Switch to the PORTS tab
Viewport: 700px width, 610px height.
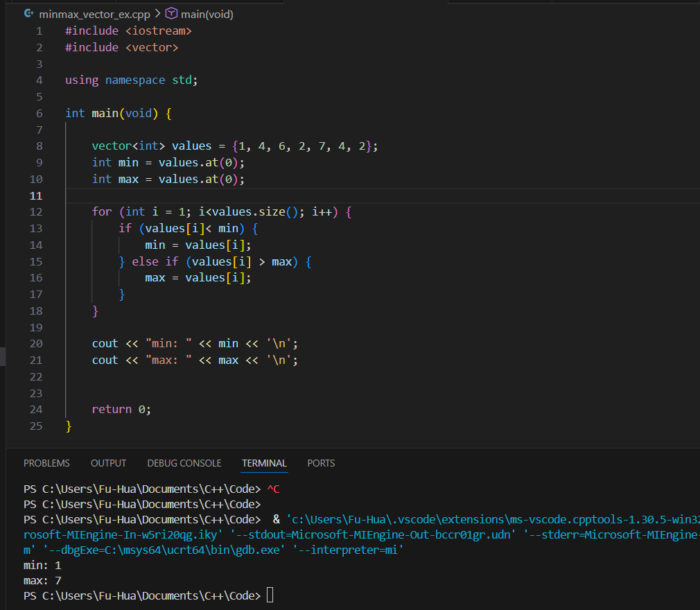click(321, 463)
